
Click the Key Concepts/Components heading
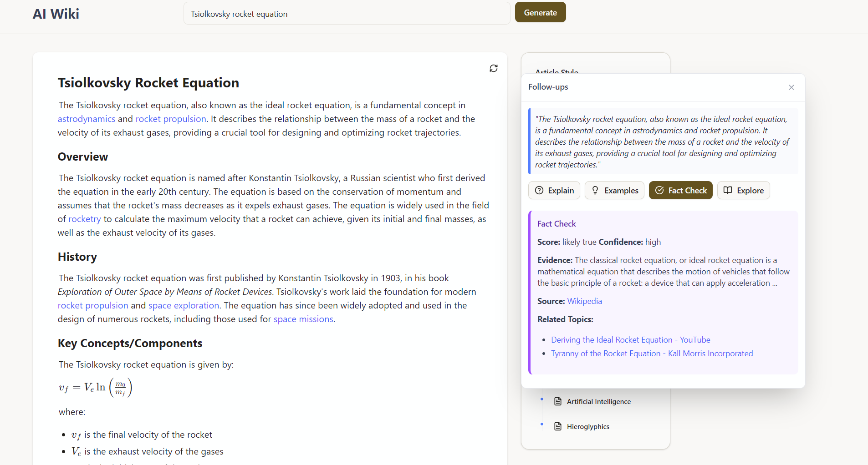(x=130, y=343)
